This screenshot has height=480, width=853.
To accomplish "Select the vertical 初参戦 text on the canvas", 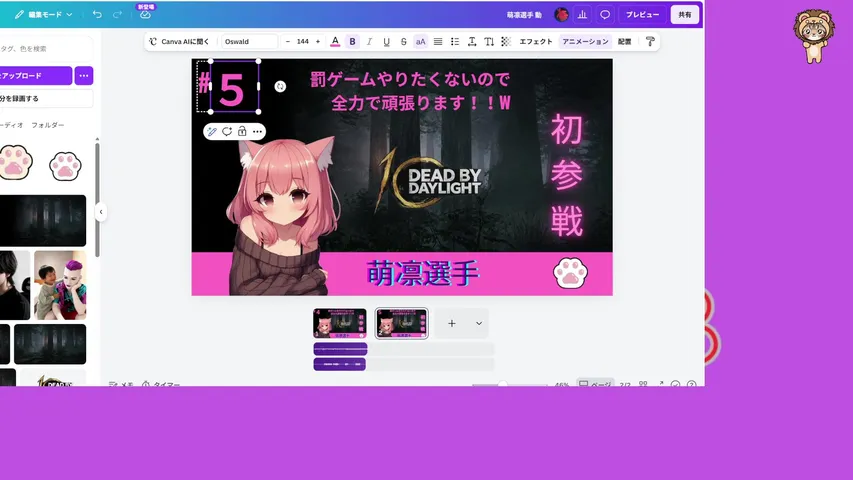I will pos(567,175).
